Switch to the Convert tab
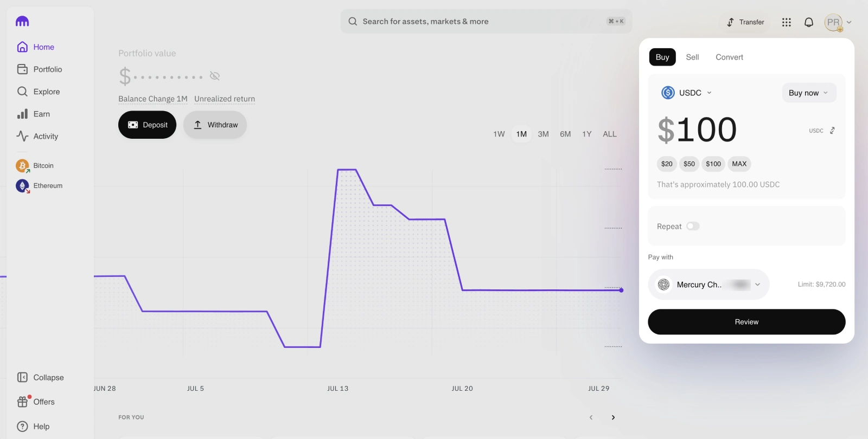This screenshot has height=439, width=868. (729, 57)
